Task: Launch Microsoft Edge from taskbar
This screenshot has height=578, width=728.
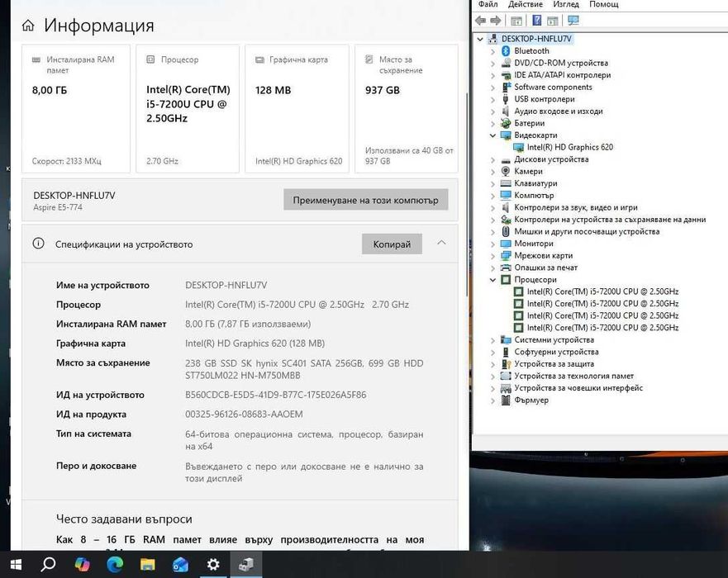Action: [x=115, y=564]
